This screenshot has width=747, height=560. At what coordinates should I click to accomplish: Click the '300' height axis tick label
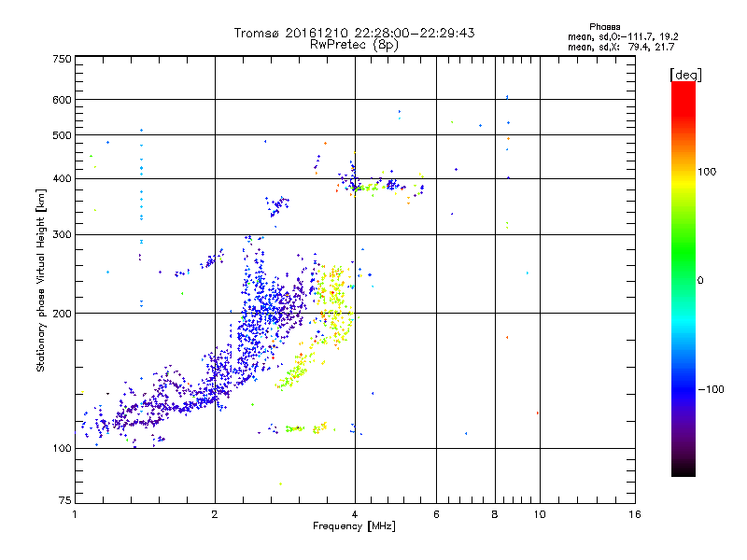point(62,234)
